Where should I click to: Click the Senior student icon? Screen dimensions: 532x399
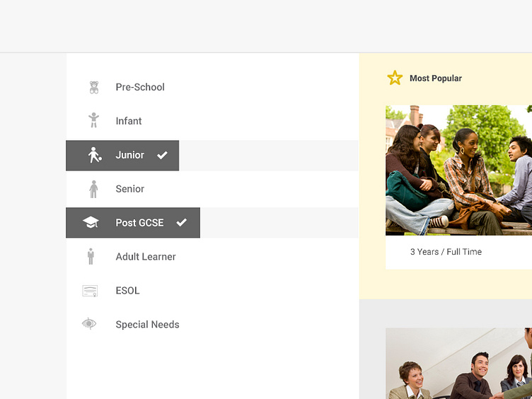click(93, 189)
